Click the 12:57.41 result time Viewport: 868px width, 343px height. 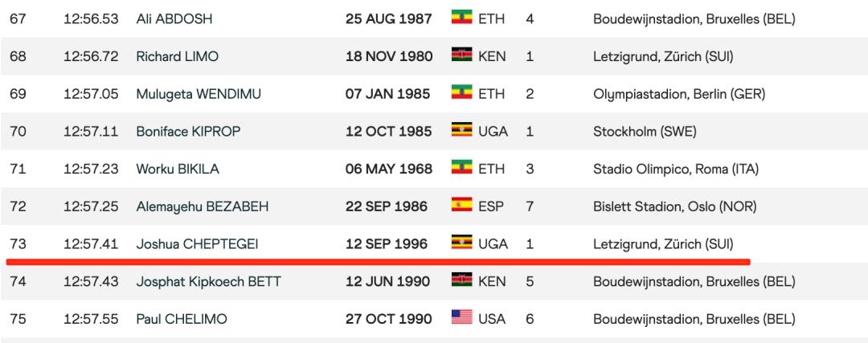pos(91,243)
